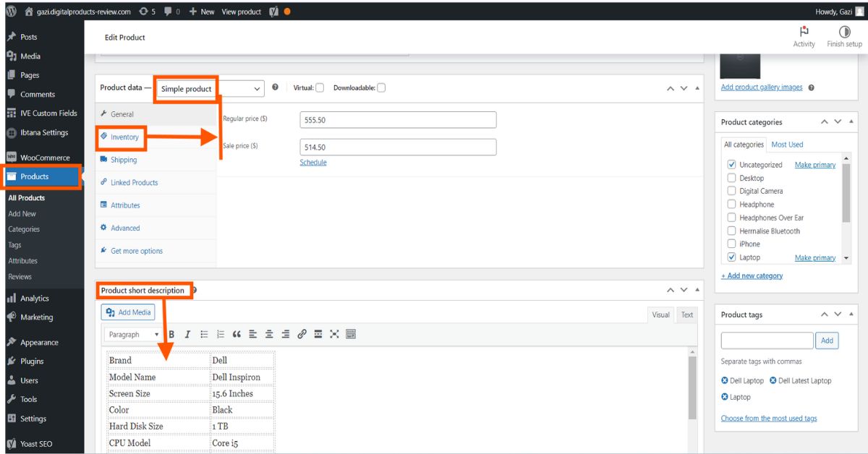Click the help icon beside product type

tap(276, 87)
